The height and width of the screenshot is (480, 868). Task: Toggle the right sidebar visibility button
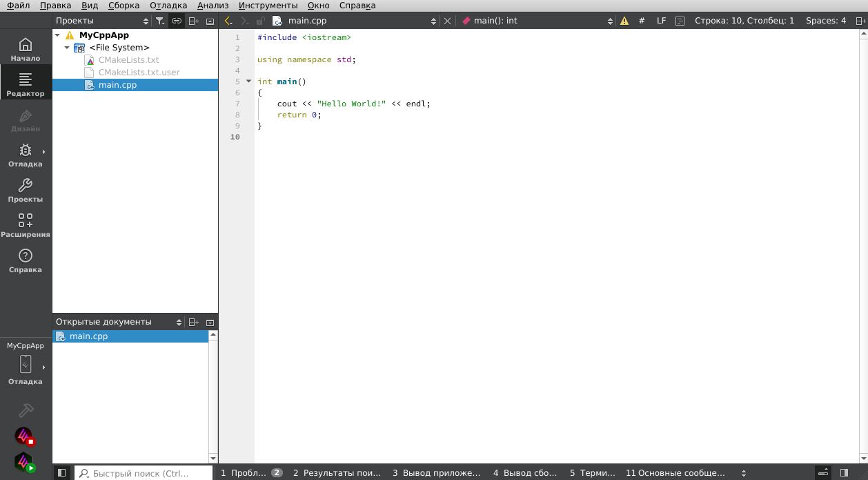click(x=845, y=473)
